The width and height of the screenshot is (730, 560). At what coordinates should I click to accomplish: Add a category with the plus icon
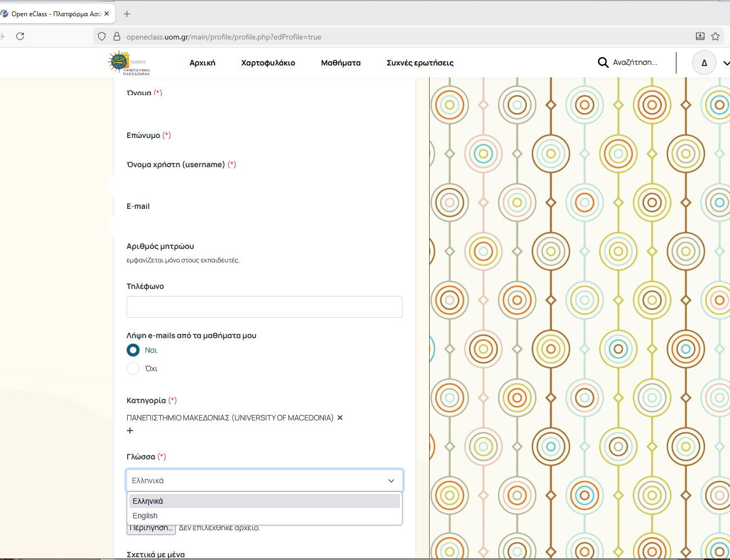pos(130,431)
